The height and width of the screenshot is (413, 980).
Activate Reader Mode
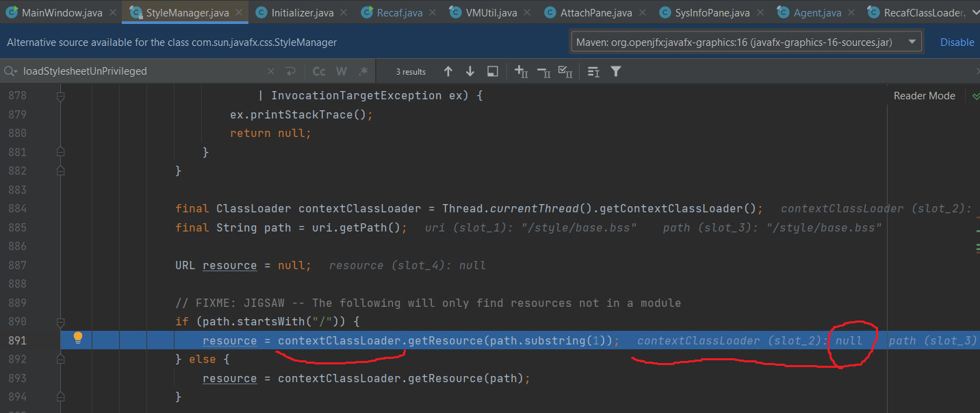(923, 95)
